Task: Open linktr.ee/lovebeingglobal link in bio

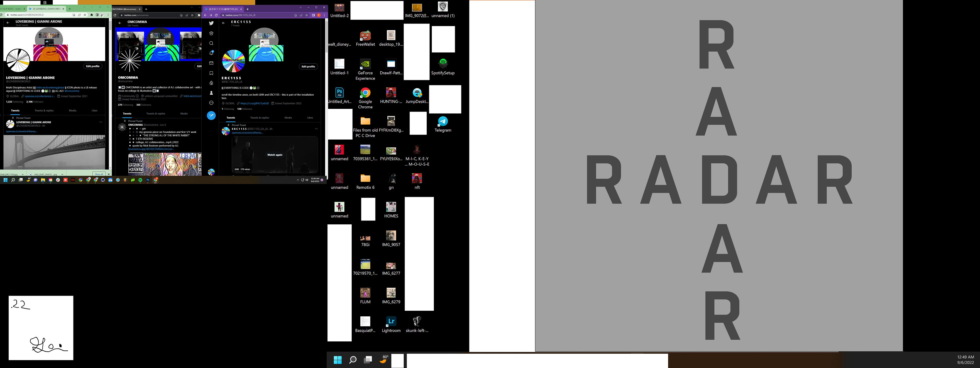Action: point(50,88)
